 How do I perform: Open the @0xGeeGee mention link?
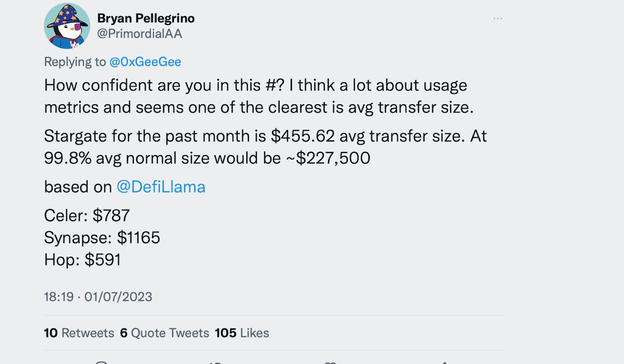(x=145, y=62)
